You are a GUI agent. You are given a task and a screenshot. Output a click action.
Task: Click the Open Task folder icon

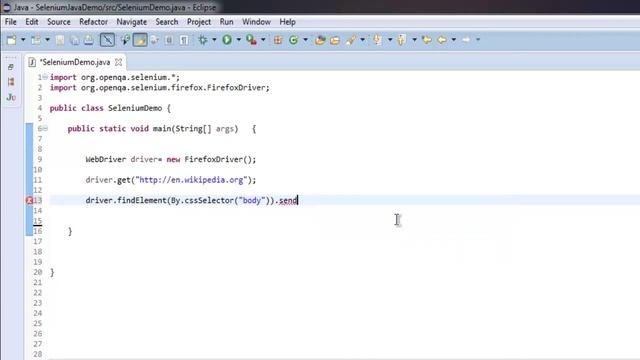pos(335,40)
